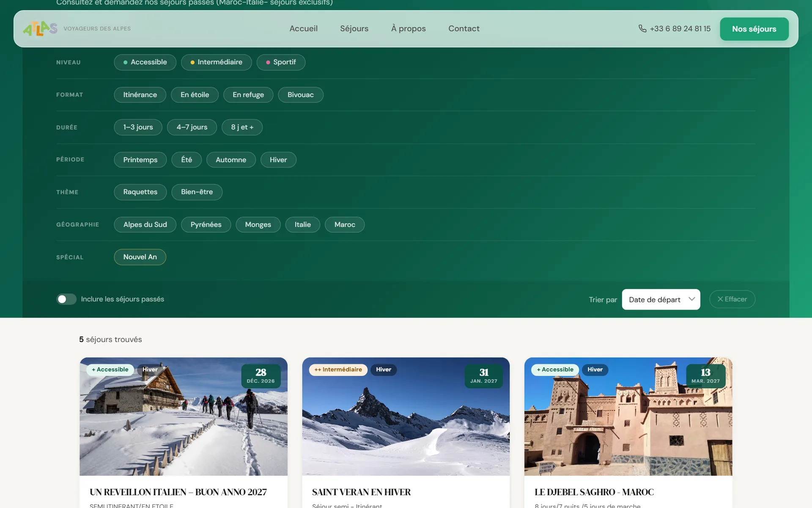Open the Djebel Saghro Maroc photo

[x=628, y=417]
